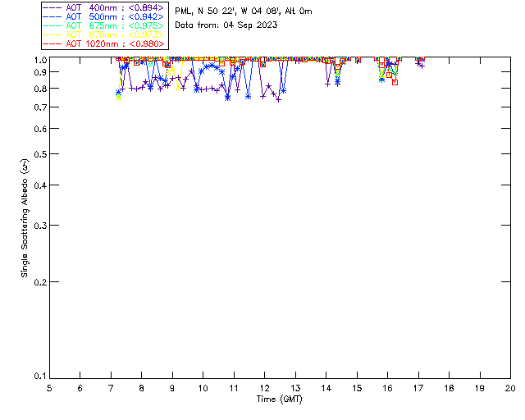Click the hour 7 x-axis label
This screenshot has width=525, height=420.
click(x=111, y=389)
